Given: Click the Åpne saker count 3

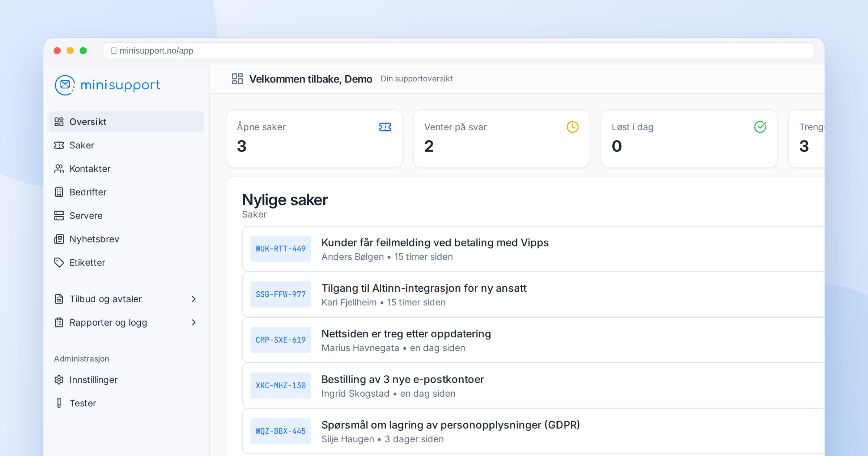Looking at the screenshot, I should [x=242, y=147].
